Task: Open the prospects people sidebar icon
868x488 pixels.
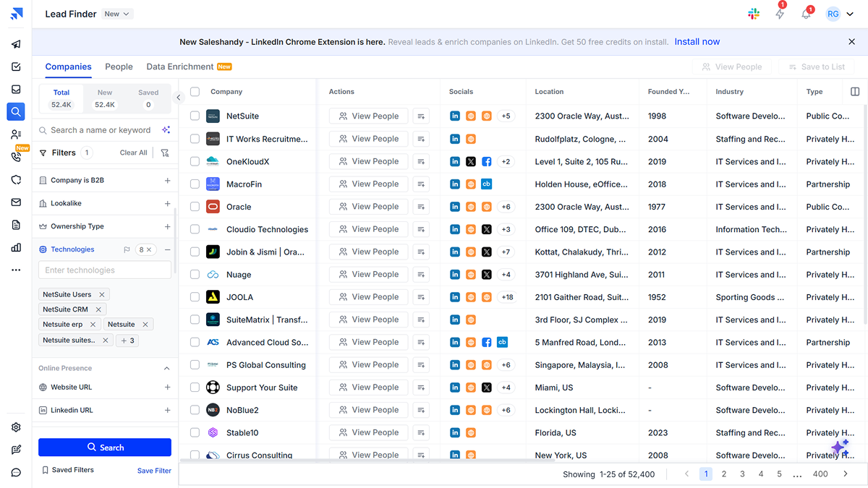Action: pos(16,134)
